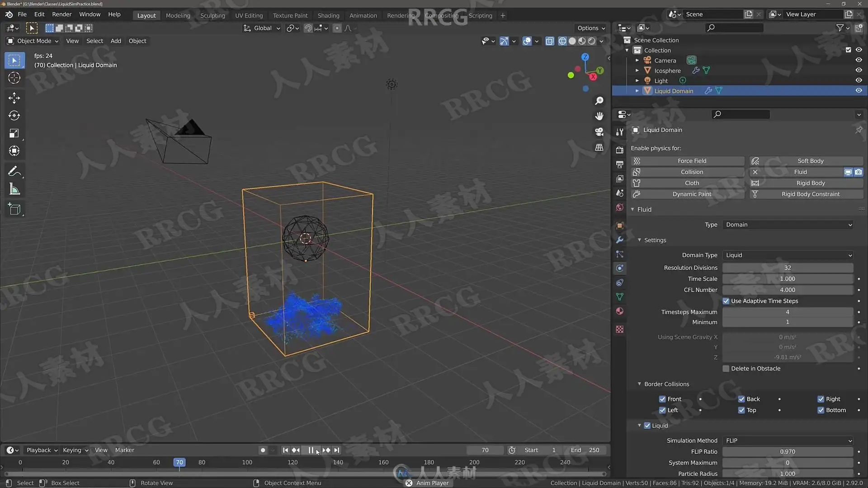This screenshot has height=488, width=868.
Task: Toggle auto keying record button
Action: (263, 450)
